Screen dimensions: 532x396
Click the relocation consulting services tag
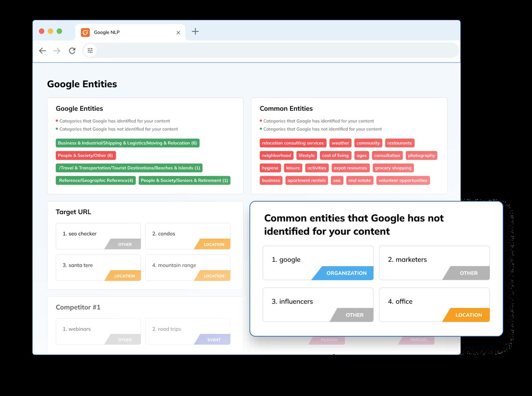(293, 143)
